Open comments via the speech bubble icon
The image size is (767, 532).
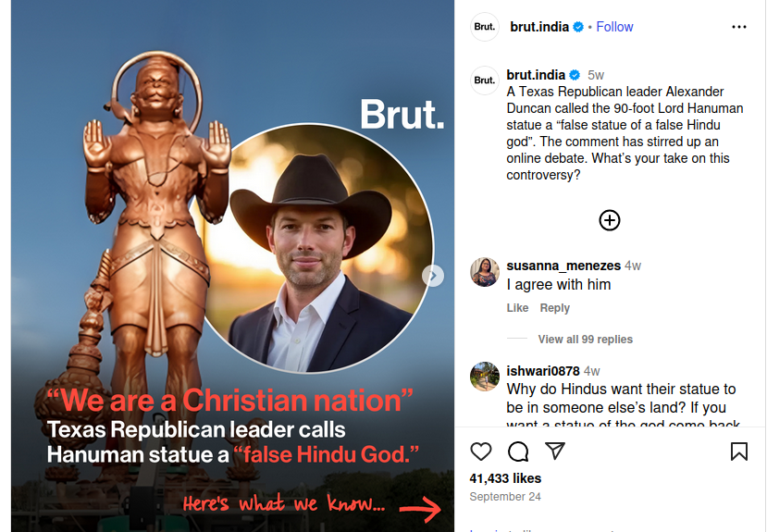pos(518,452)
